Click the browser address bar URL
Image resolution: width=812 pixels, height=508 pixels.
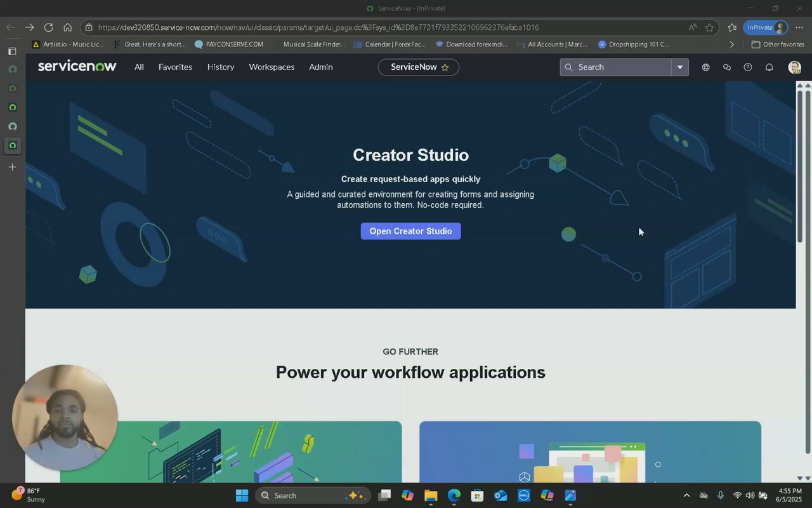click(318, 27)
